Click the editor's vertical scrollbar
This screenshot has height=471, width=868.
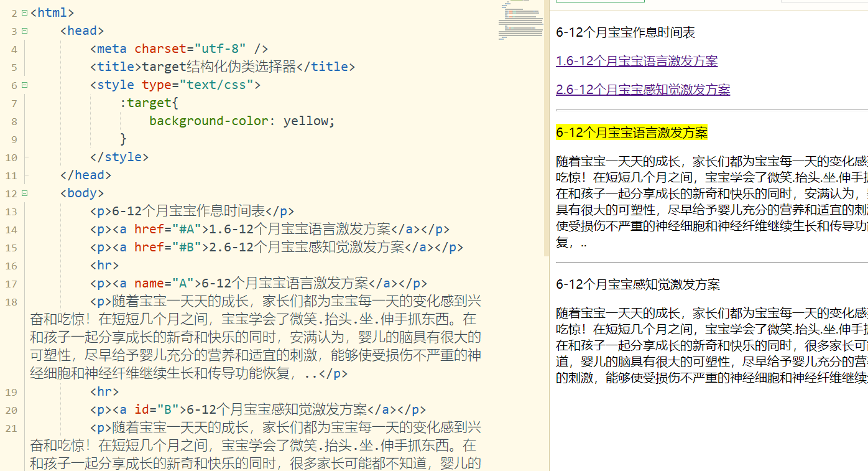[547, 128]
